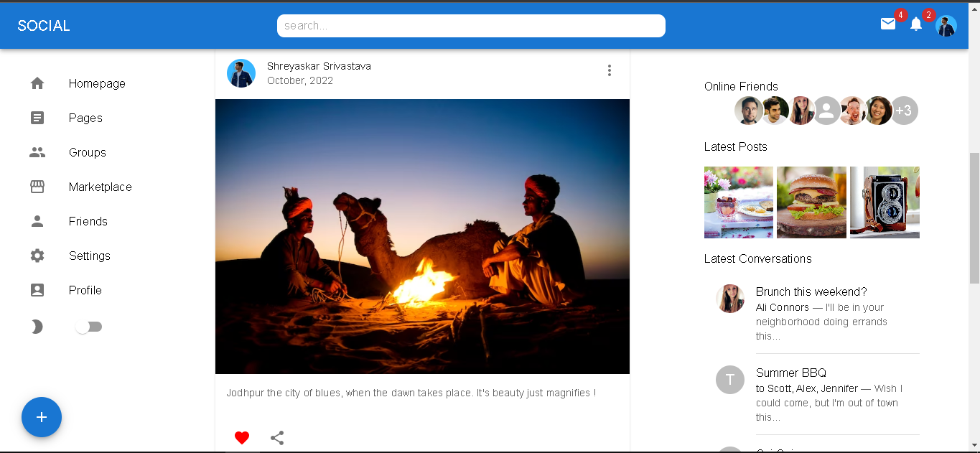980x453 pixels.
Task: Open the burger photo under Latest Posts
Action: click(x=811, y=202)
